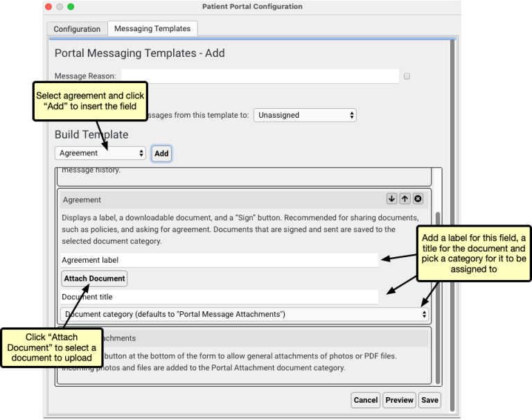Image resolution: width=532 pixels, height=420 pixels.
Task: Focus the Agreement label text field
Action: click(x=219, y=261)
